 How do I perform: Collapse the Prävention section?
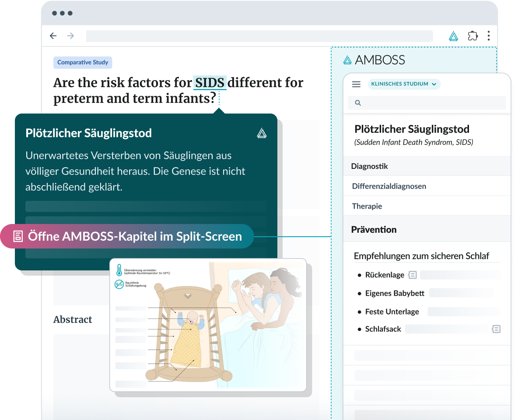427,229
